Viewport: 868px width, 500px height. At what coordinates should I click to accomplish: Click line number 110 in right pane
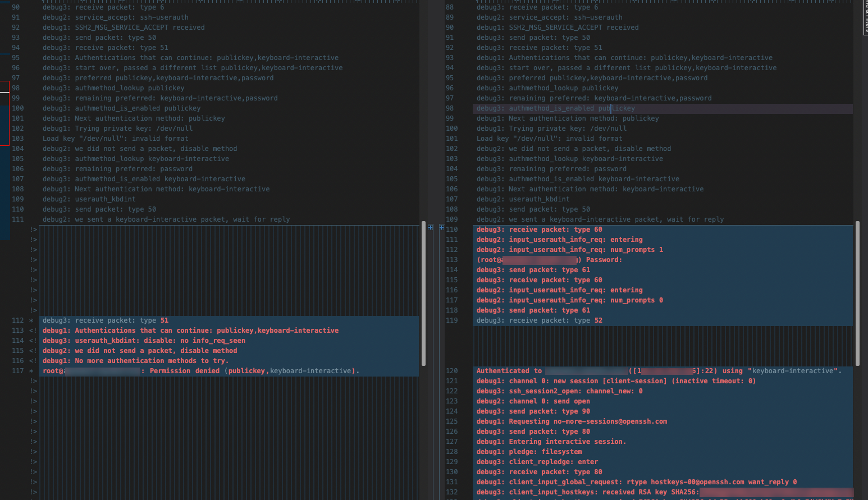click(451, 230)
